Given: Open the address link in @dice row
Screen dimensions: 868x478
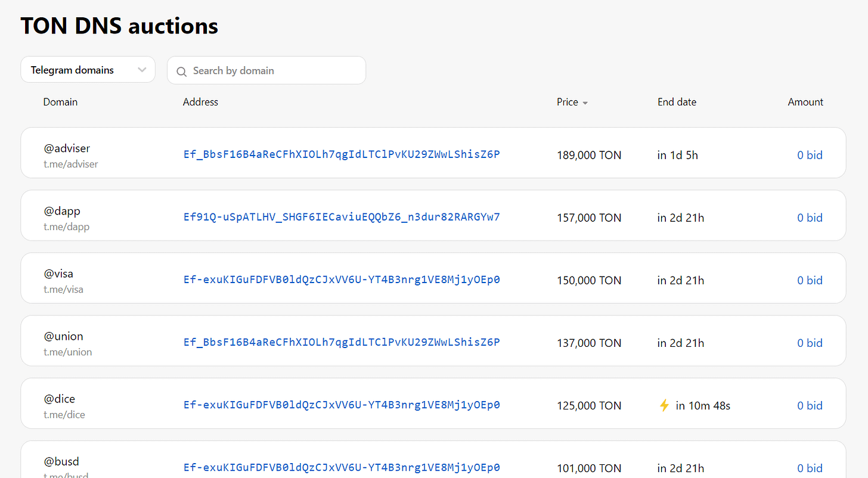Looking at the screenshot, I should tap(342, 405).
